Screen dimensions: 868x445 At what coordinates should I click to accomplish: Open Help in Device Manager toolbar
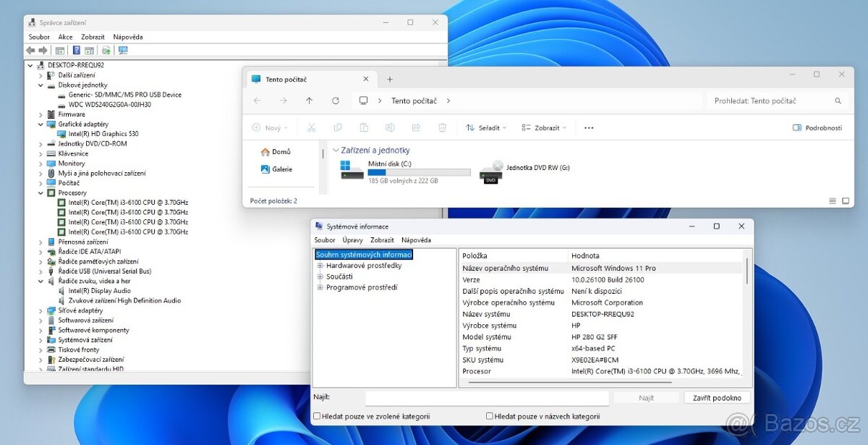(x=77, y=50)
